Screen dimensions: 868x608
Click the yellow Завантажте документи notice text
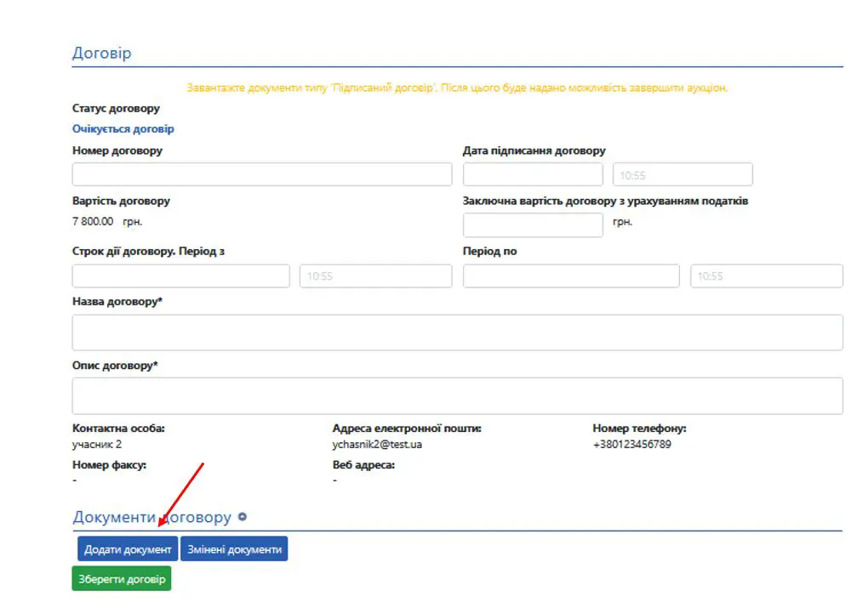457,88
